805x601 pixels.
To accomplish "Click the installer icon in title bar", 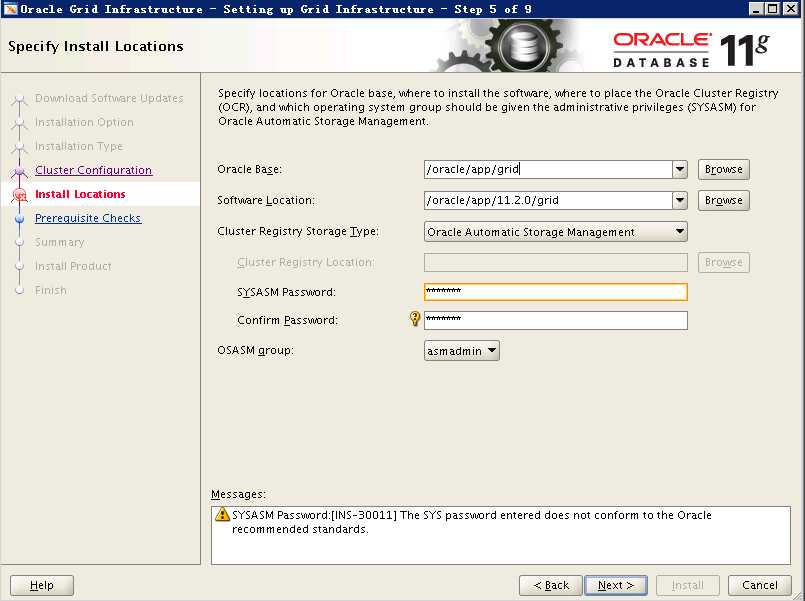I will (10, 9).
